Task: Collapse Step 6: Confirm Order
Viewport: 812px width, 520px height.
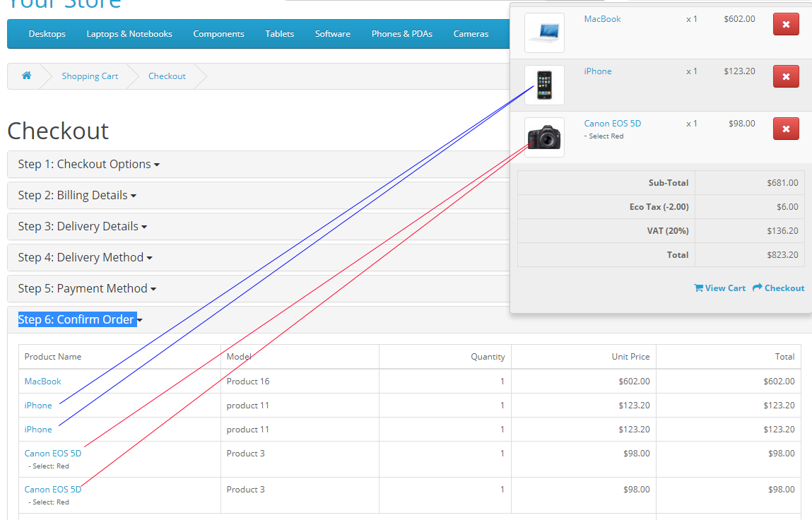Action: tap(80, 319)
